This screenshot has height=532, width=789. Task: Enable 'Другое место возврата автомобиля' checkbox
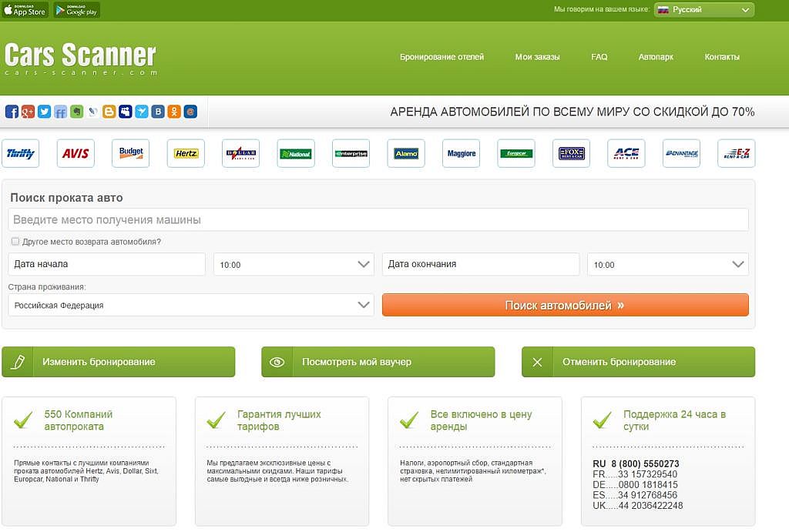15,242
